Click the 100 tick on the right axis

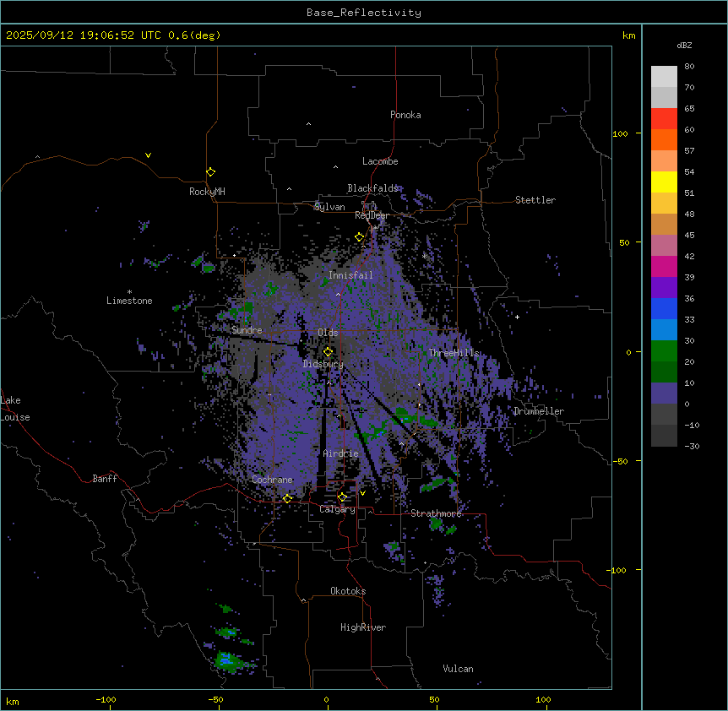[x=620, y=133]
